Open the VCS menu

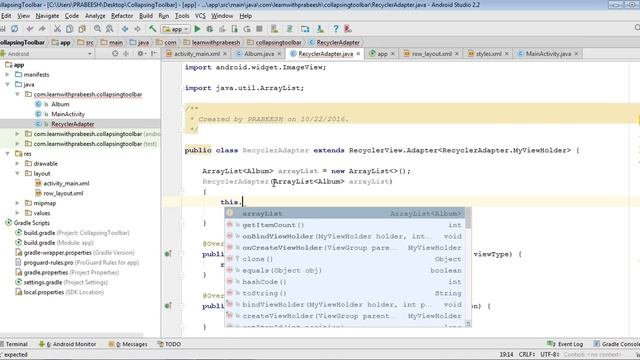[200, 16]
